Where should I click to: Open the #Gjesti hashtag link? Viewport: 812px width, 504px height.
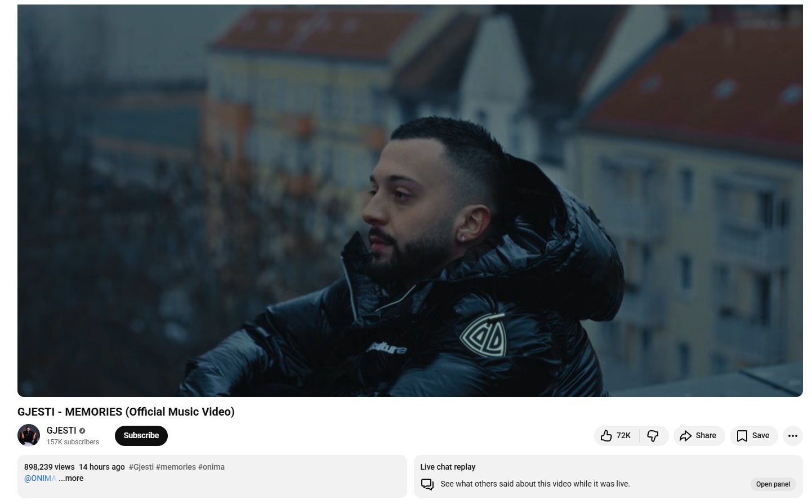(141, 467)
